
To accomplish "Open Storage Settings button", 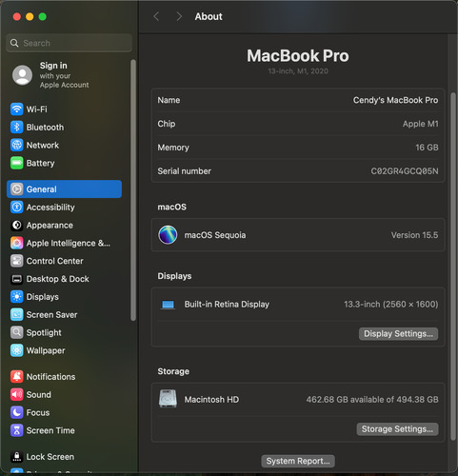I will (x=397, y=429).
